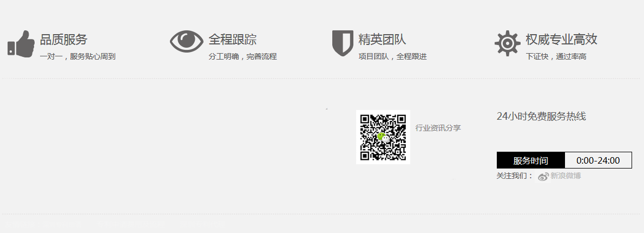Click the 下证快，通过率高 subtitle

(x=556, y=57)
